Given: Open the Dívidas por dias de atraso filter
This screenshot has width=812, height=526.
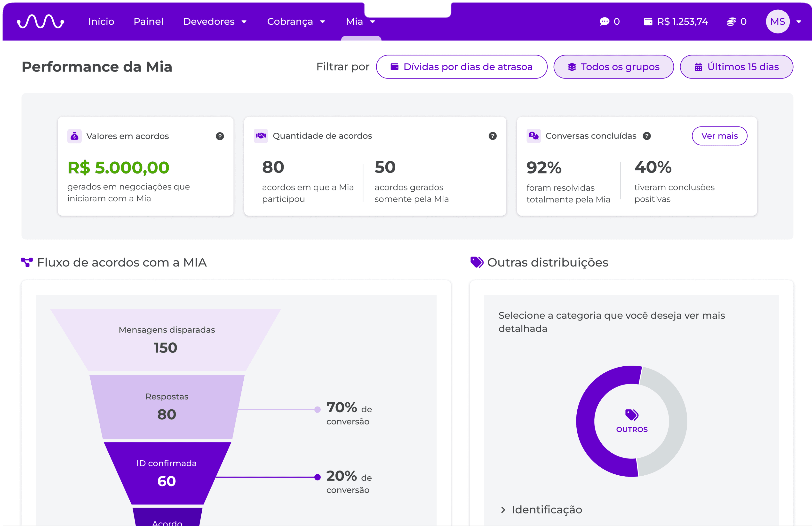Looking at the screenshot, I should (x=462, y=67).
